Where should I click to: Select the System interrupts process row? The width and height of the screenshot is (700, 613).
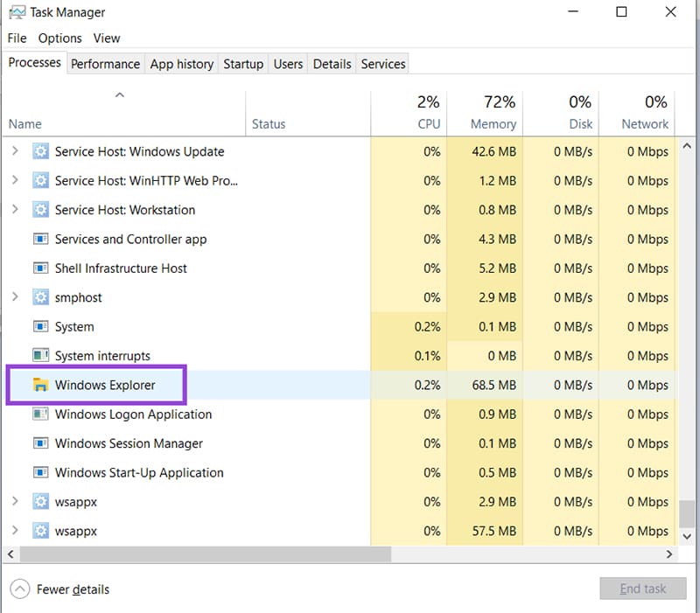pyautogui.click(x=340, y=356)
